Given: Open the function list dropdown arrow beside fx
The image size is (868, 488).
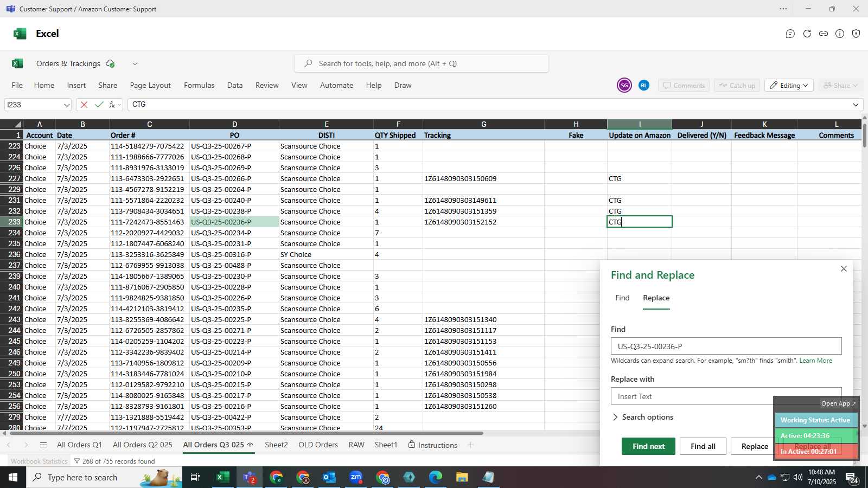Looking at the screenshot, I should (x=119, y=105).
